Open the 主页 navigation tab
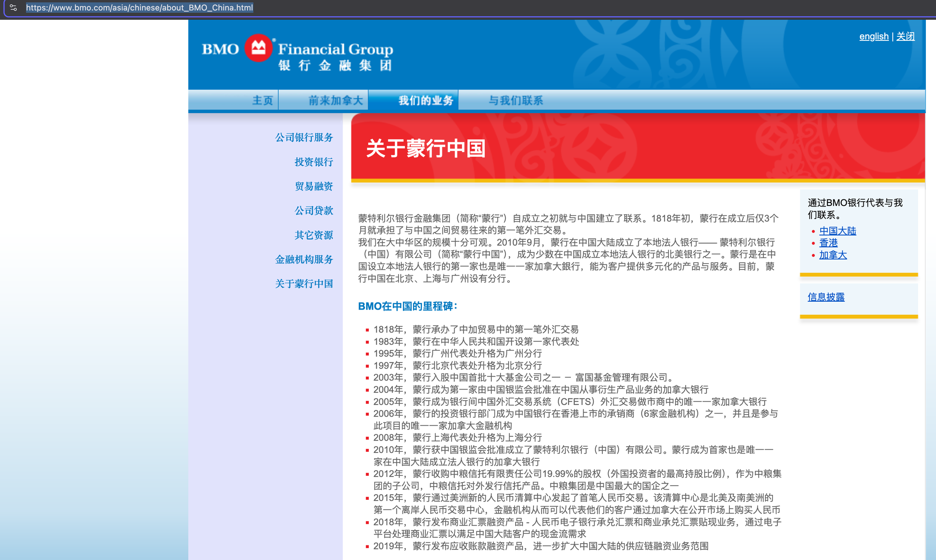This screenshot has height=560, width=936. (262, 100)
